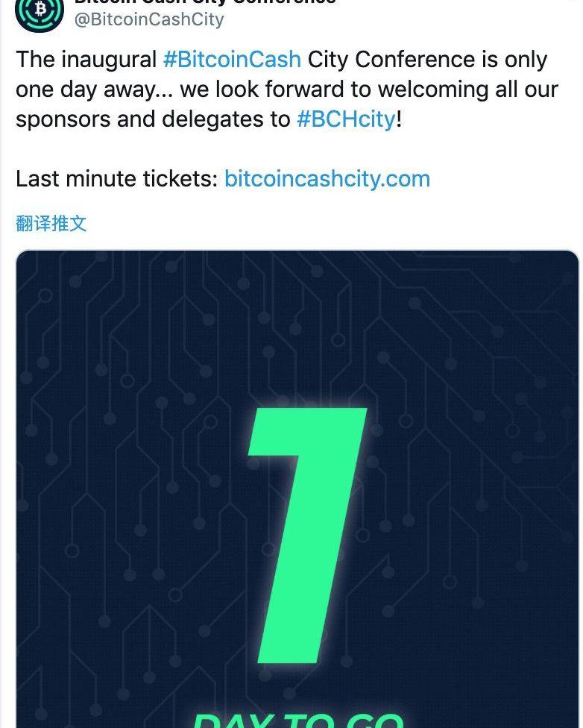The height and width of the screenshot is (728, 583).
Task: Open the @BitcoinCashCity handle profile
Action: [148, 19]
